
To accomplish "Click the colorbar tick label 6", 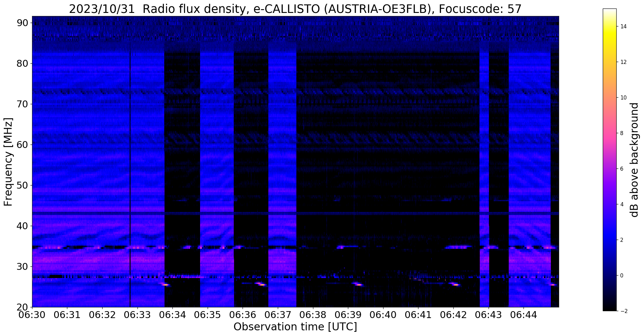I will click(x=621, y=169).
